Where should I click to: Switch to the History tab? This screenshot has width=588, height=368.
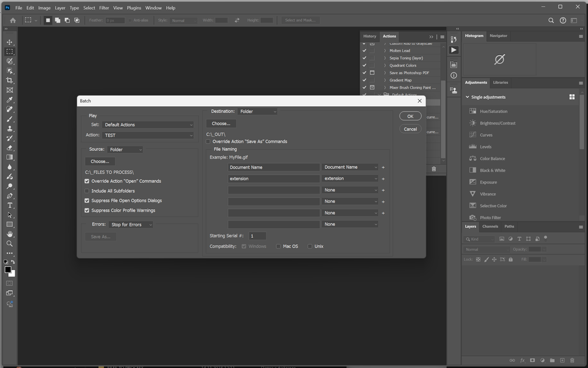pyautogui.click(x=369, y=36)
